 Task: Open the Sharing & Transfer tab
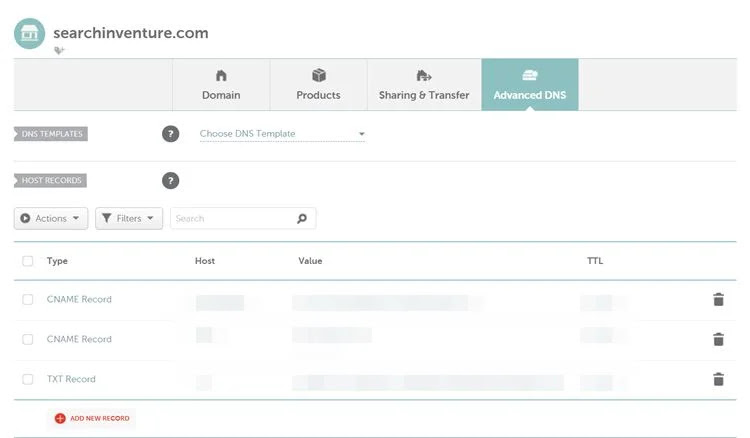click(424, 85)
